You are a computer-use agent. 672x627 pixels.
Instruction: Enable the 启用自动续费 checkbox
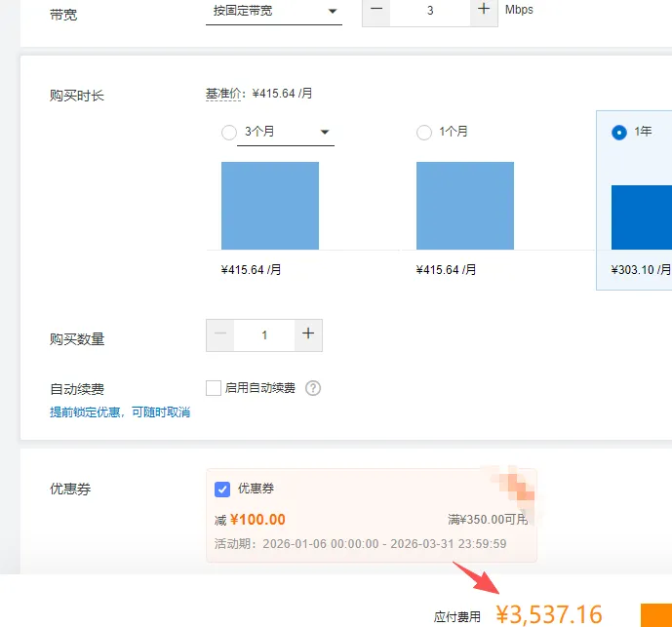214,388
